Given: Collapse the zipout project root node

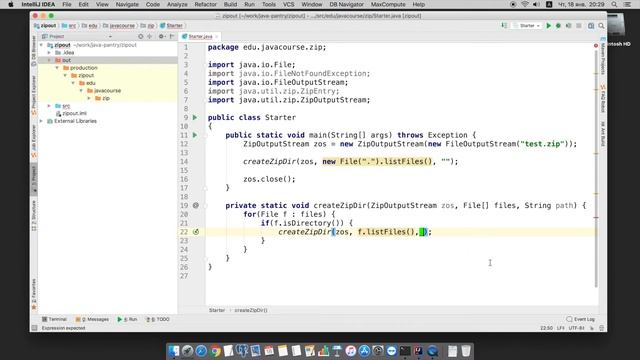Looking at the screenshot, I should pyautogui.click(x=41, y=45).
